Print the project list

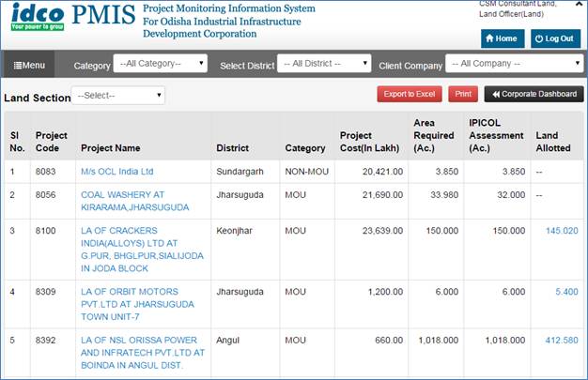(463, 94)
